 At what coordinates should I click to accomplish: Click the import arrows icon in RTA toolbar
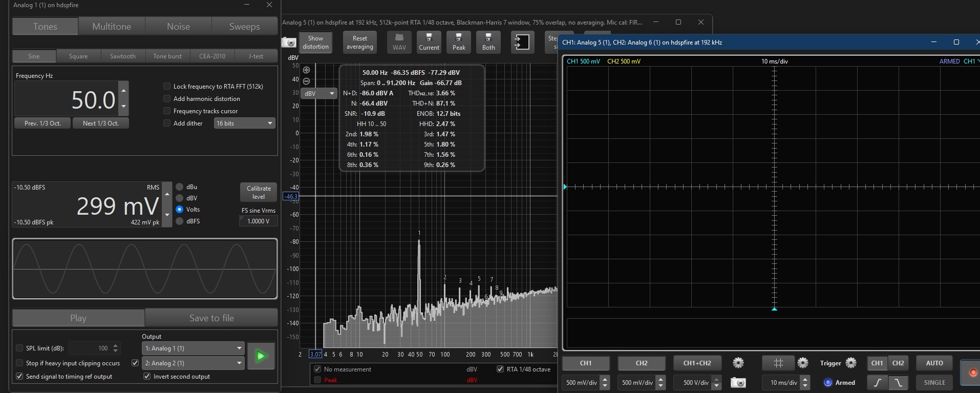tap(522, 42)
